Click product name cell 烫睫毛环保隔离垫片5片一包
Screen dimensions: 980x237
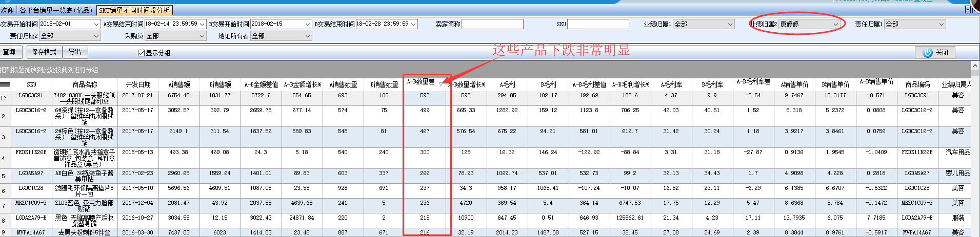(x=85, y=191)
